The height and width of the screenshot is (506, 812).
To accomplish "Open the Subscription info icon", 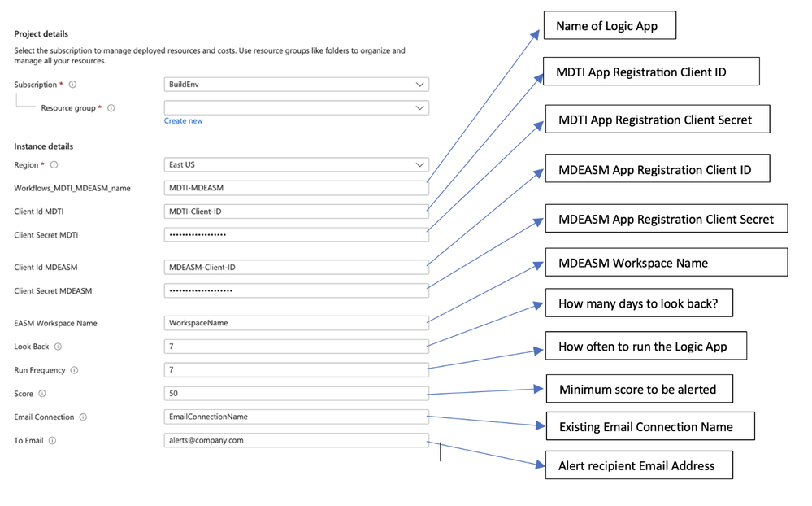I will [x=72, y=85].
